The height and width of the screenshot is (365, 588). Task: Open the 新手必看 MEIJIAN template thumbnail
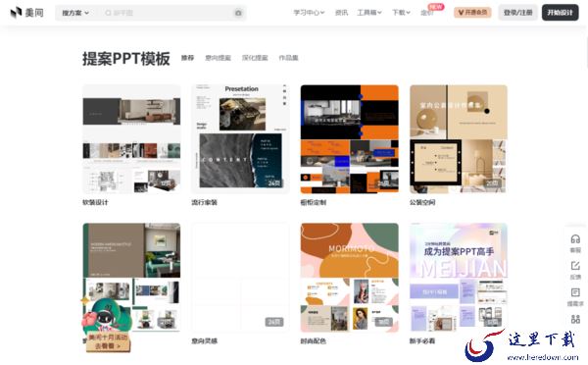[459, 277]
